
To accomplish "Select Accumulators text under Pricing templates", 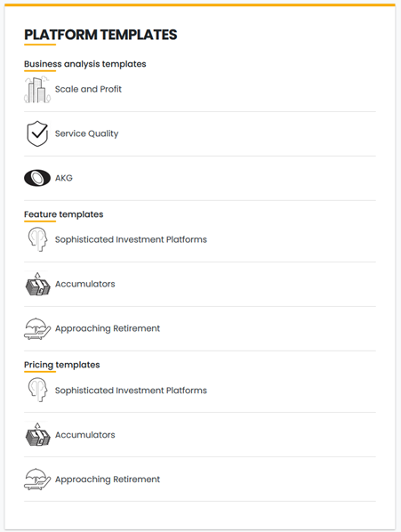I will [85, 435].
